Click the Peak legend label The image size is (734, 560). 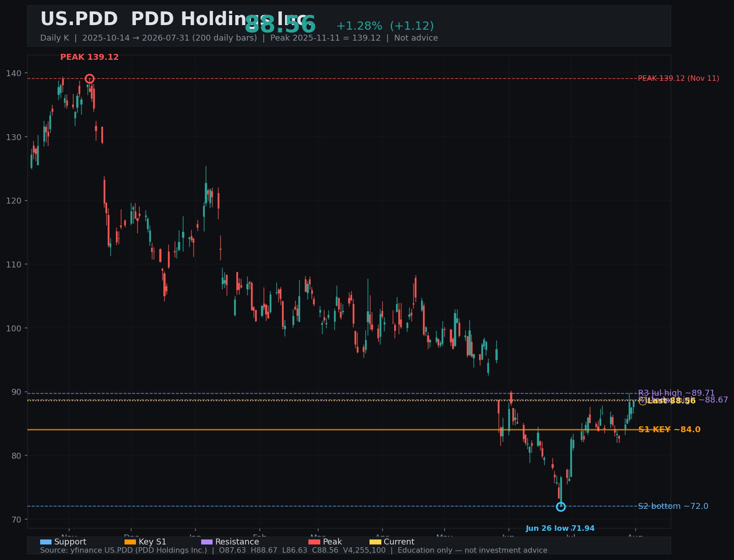[x=332, y=542]
